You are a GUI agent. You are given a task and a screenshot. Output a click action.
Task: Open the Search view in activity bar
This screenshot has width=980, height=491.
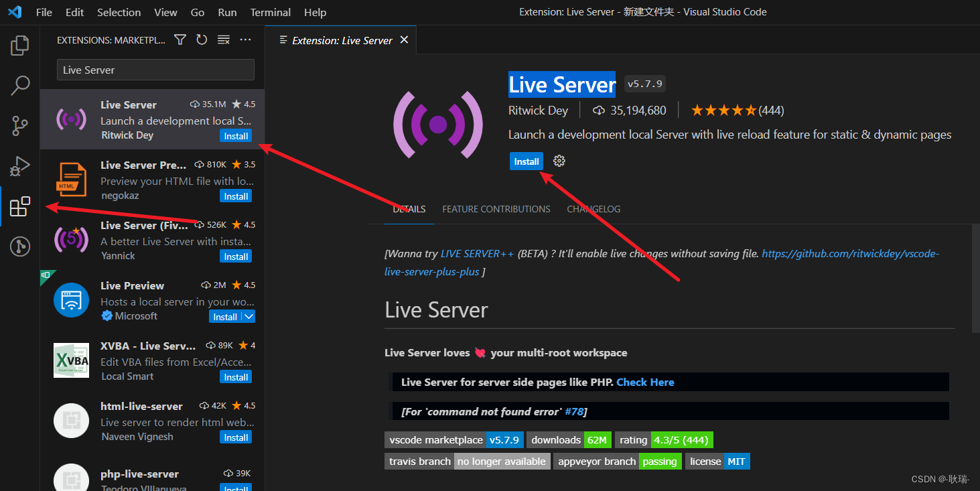(x=20, y=85)
